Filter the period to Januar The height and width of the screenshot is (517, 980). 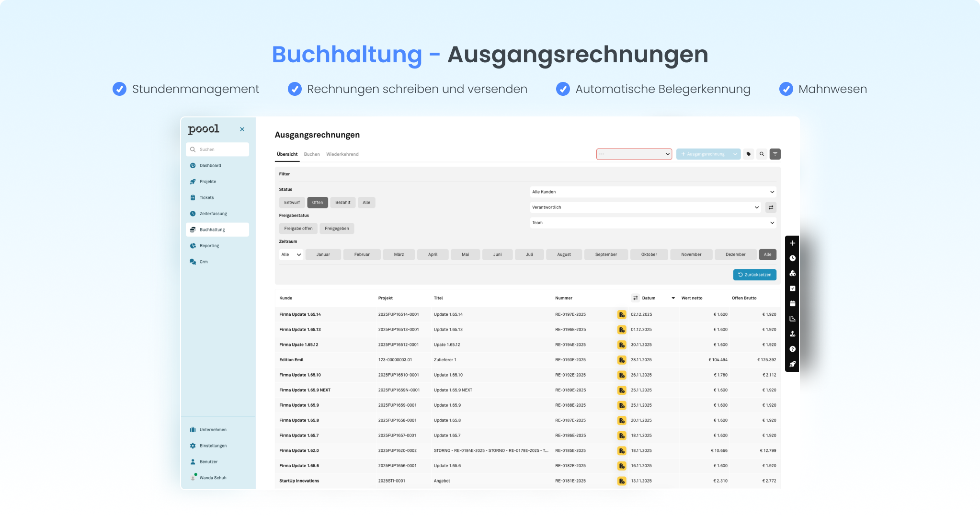323,255
